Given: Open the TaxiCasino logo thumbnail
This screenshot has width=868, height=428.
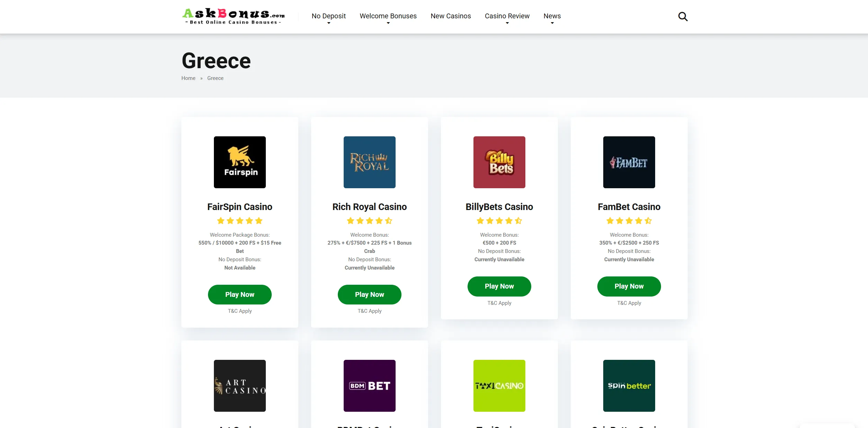Looking at the screenshot, I should point(499,386).
